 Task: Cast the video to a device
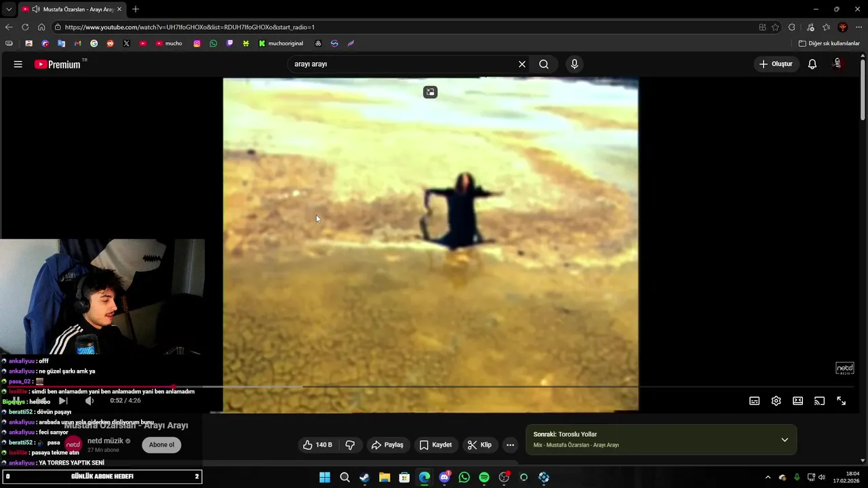(x=819, y=401)
